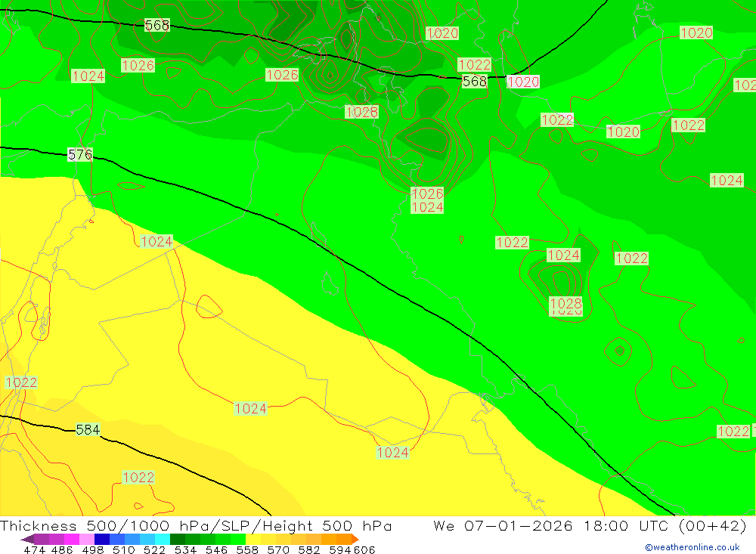Click the 568 label next to 1026 isobar
Image resolution: width=756 pixels, height=554 pixels.
(157, 25)
